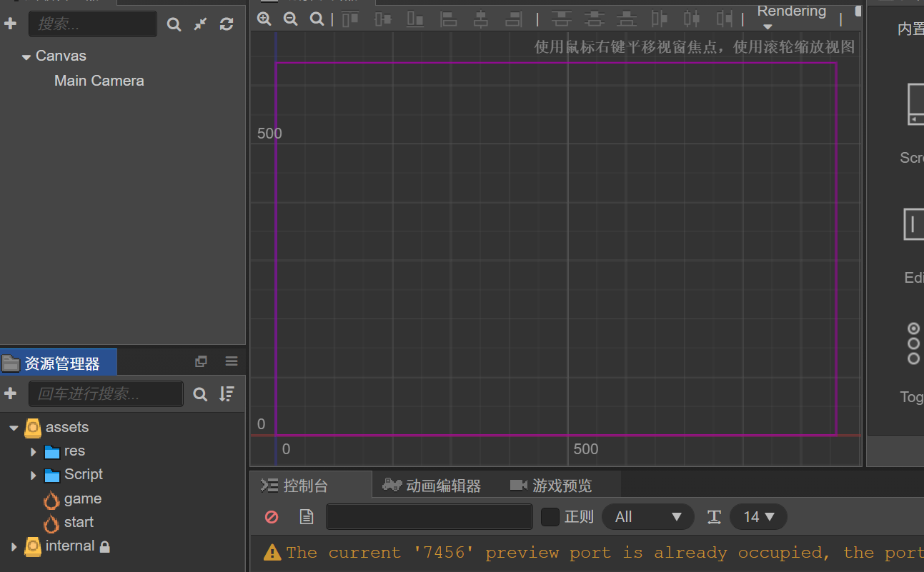
Task: Clear the console log
Action: pyautogui.click(x=272, y=516)
